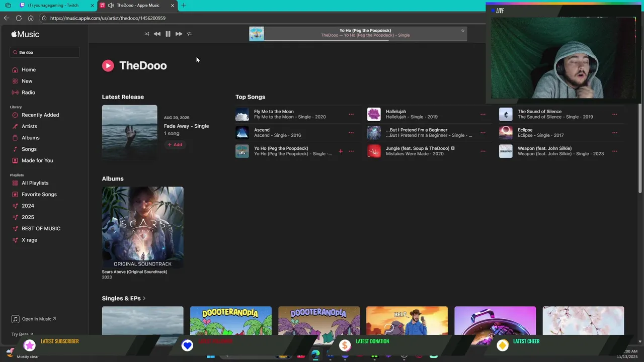
Task: Play Hallelujah song artwork
Action: point(374,114)
